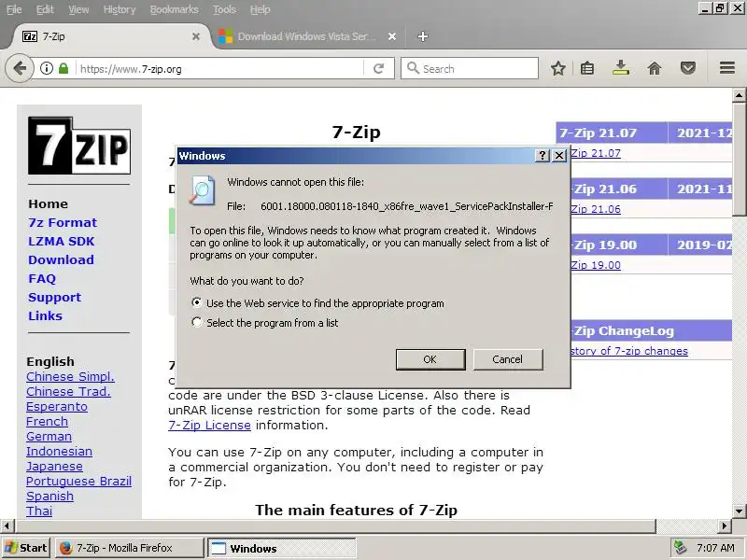Go to the home page icon
747x560 pixels.
pyautogui.click(x=655, y=68)
